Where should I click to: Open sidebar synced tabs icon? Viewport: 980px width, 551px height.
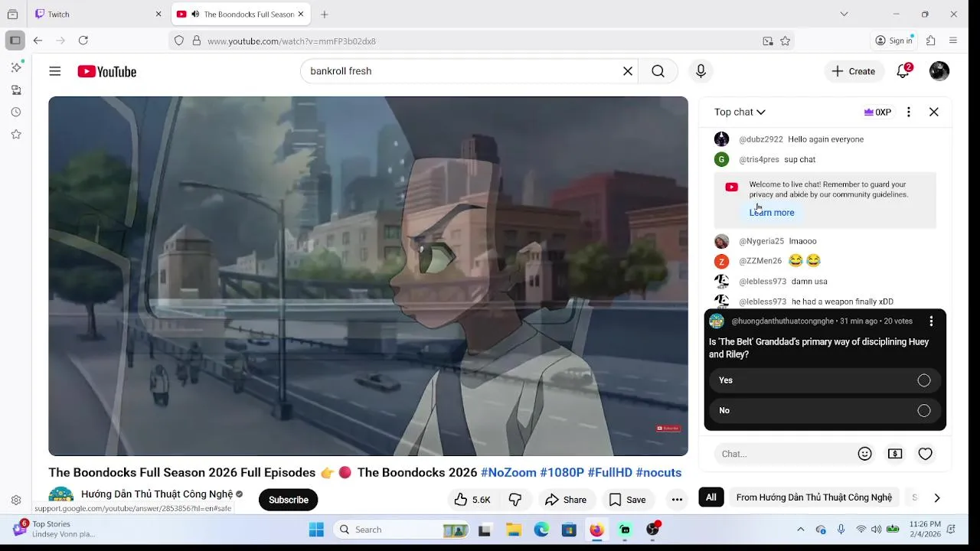point(16,90)
